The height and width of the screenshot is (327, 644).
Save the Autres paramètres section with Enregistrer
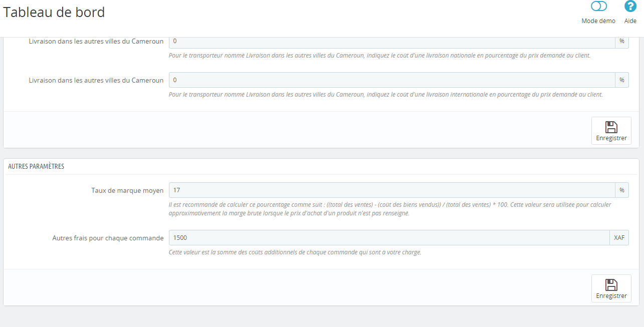coord(611,288)
